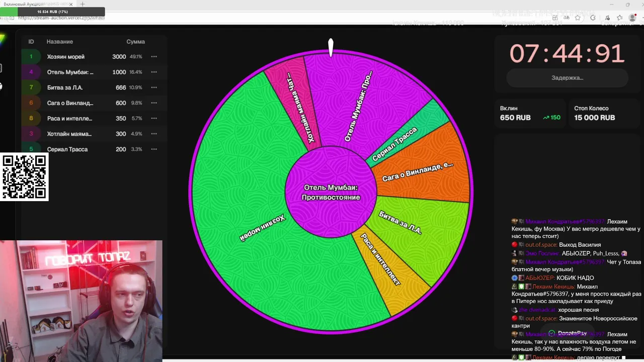The height and width of the screenshot is (362, 644).
Task: Click ID 1 green badge
Action: pyautogui.click(x=31, y=57)
